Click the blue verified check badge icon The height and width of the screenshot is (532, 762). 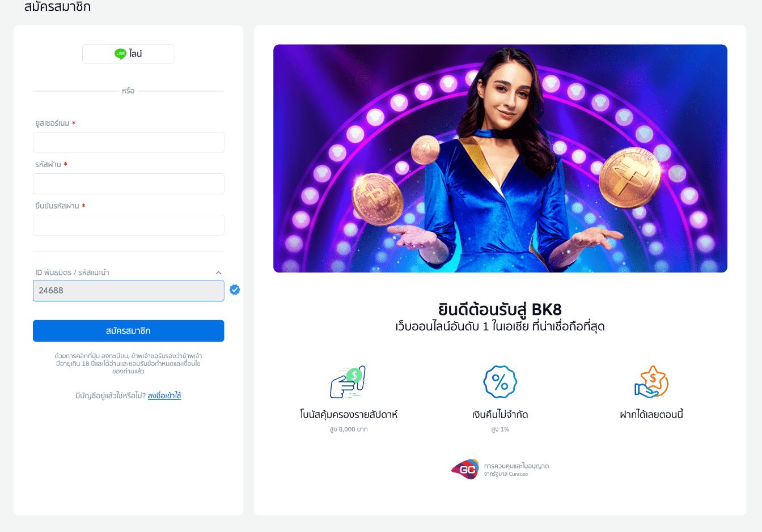tap(235, 290)
